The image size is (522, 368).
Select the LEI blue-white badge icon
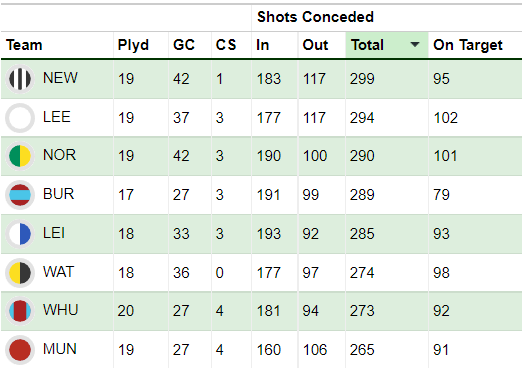tap(20, 234)
